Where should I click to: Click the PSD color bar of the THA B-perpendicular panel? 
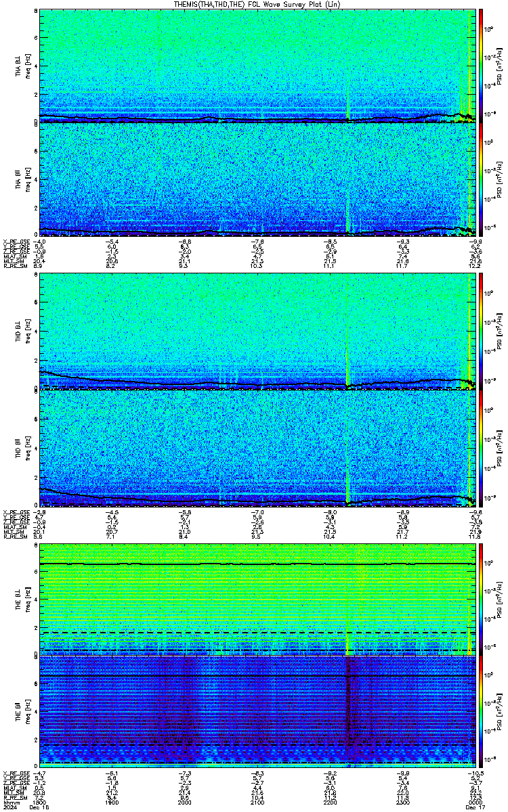click(481, 66)
